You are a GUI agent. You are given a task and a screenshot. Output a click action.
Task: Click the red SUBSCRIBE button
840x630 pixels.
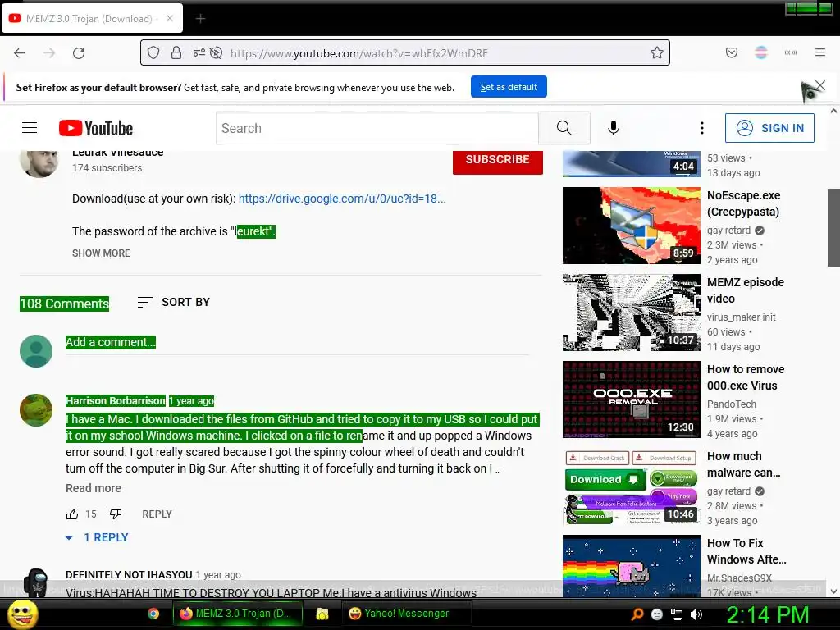(x=498, y=162)
